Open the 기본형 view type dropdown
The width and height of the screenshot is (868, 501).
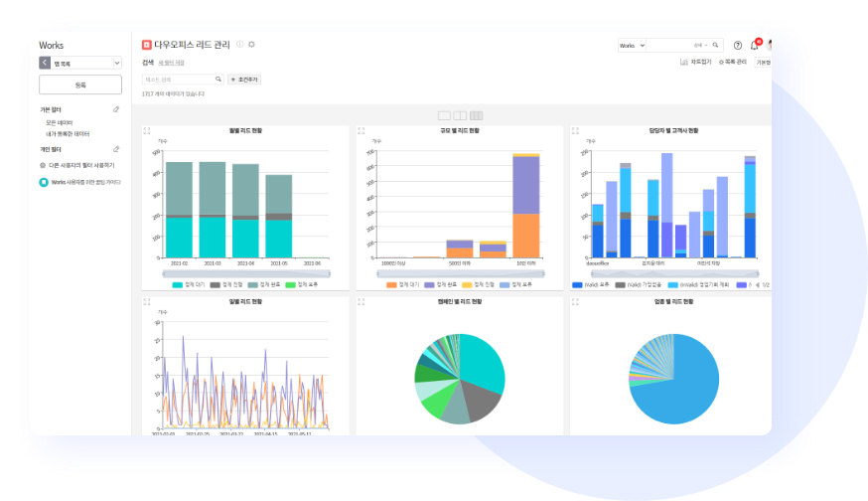pyautogui.click(x=764, y=62)
